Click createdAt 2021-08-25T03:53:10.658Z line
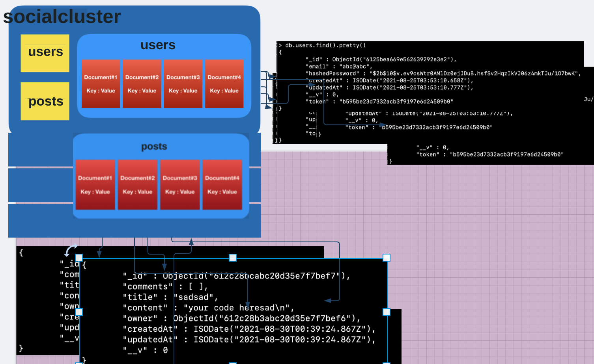Screen dimensions: 594x364 click(389, 81)
